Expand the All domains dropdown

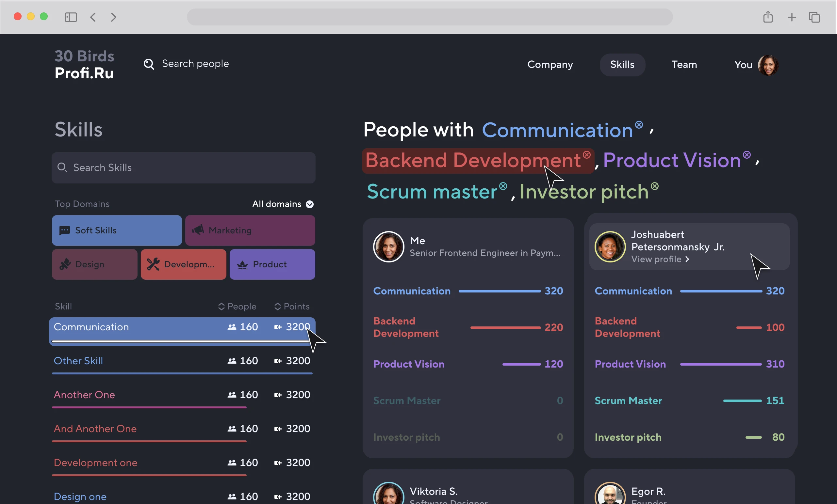tap(283, 204)
